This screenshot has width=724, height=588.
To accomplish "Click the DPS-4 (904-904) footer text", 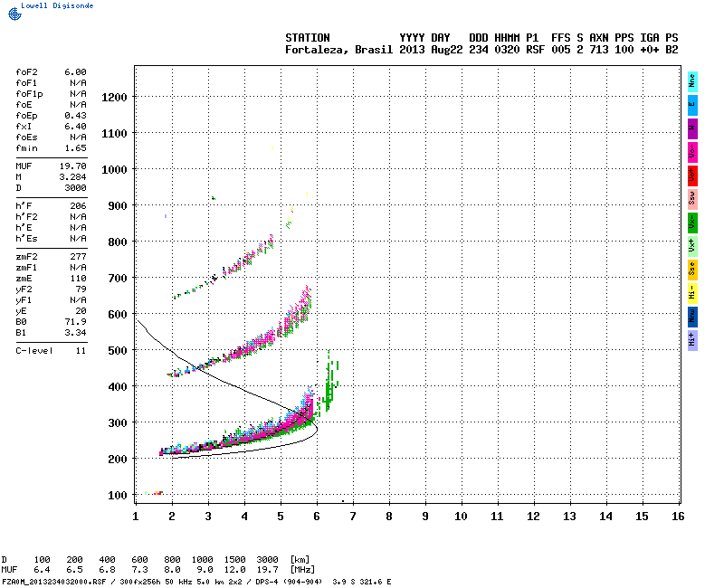I will [x=287, y=582].
